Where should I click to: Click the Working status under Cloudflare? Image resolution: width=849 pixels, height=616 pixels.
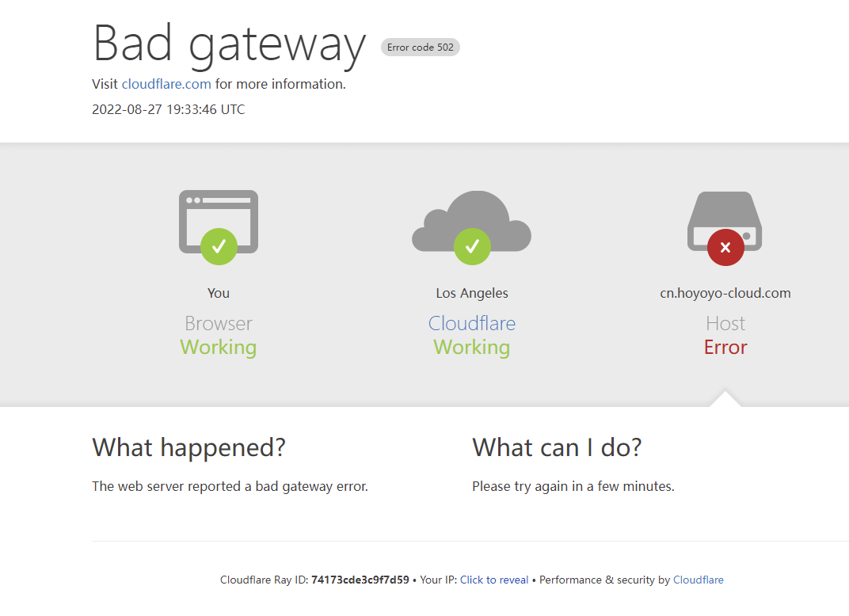(471, 347)
